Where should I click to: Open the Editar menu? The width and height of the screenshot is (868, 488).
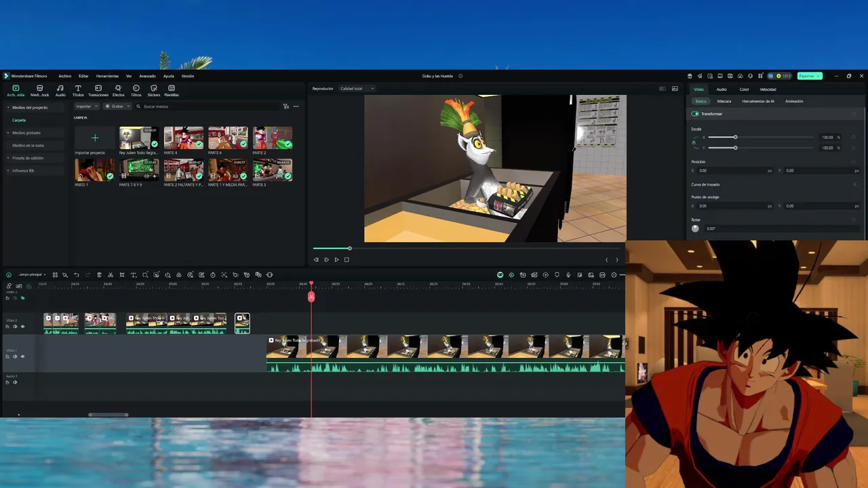pos(83,76)
